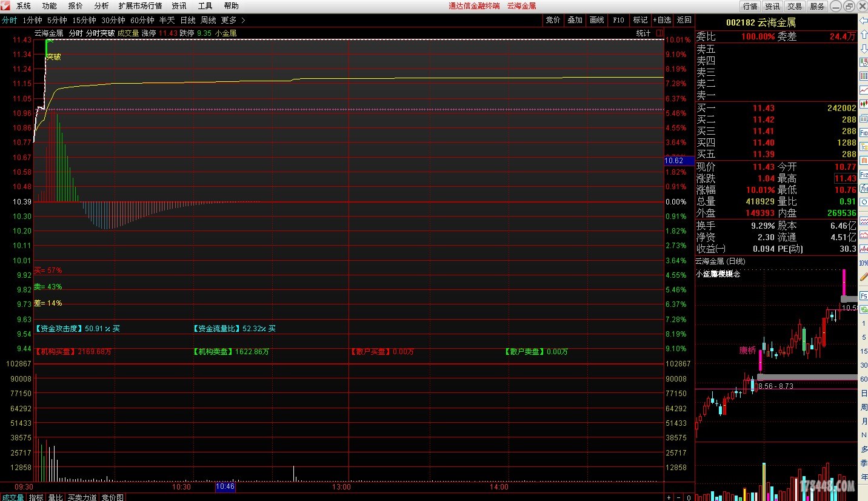Select the 指标 bottom tab
The width and height of the screenshot is (868, 501).
[x=36, y=497]
